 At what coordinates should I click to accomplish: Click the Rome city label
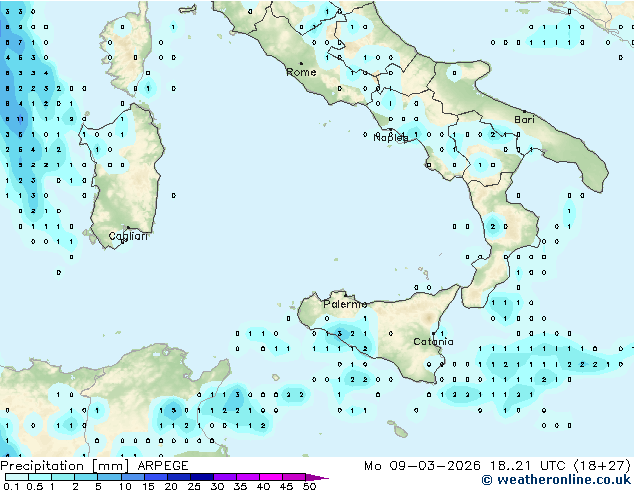tap(301, 72)
